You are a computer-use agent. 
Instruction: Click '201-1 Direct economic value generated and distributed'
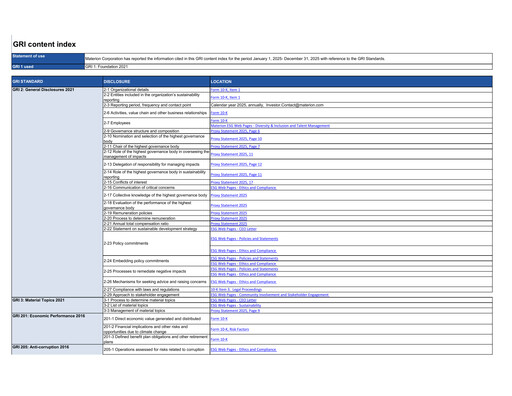click(x=156, y=319)
